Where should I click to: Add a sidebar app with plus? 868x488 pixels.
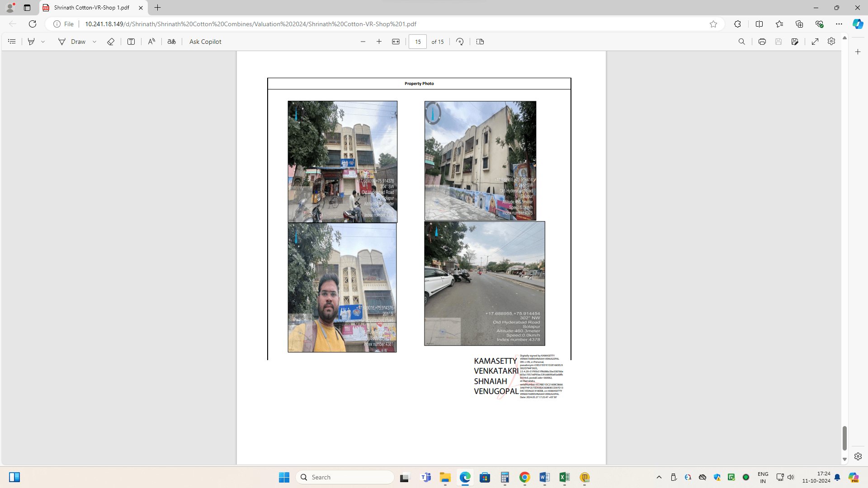(858, 52)
